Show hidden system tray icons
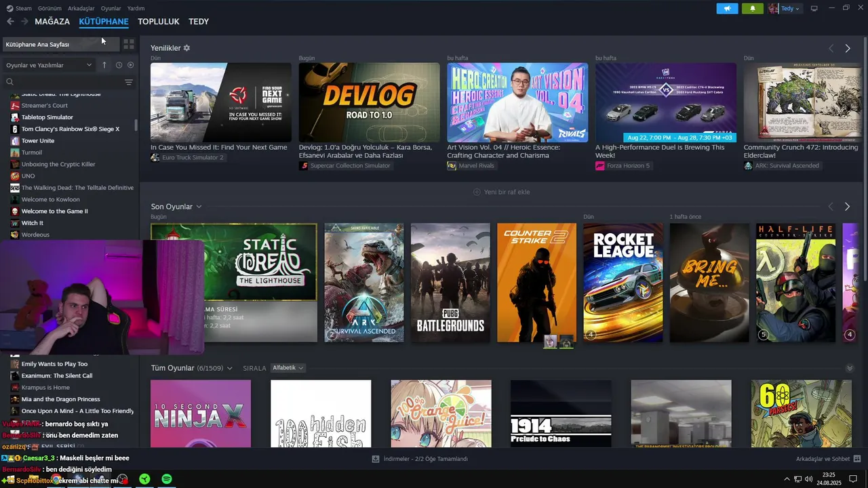 [x=787, y=479]
